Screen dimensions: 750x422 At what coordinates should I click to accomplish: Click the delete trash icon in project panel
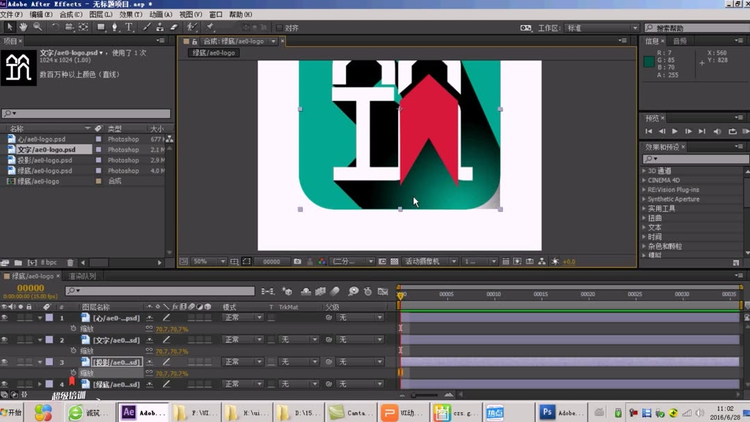(x=70, y=263)
